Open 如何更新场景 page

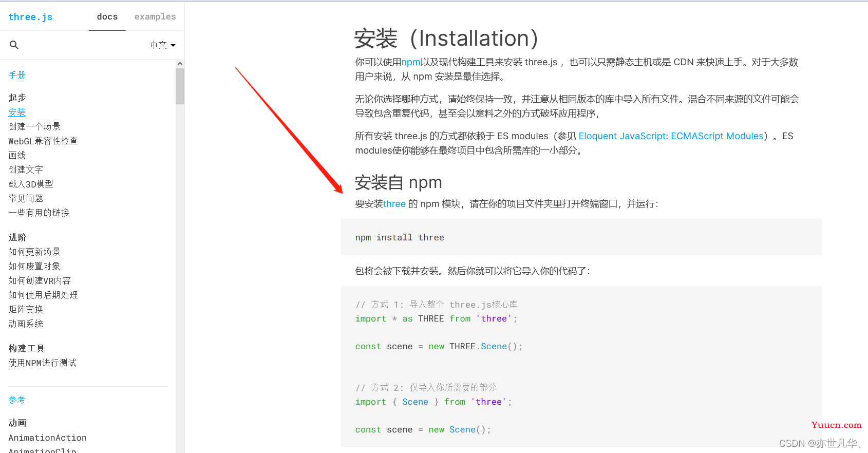pos(34,252)
